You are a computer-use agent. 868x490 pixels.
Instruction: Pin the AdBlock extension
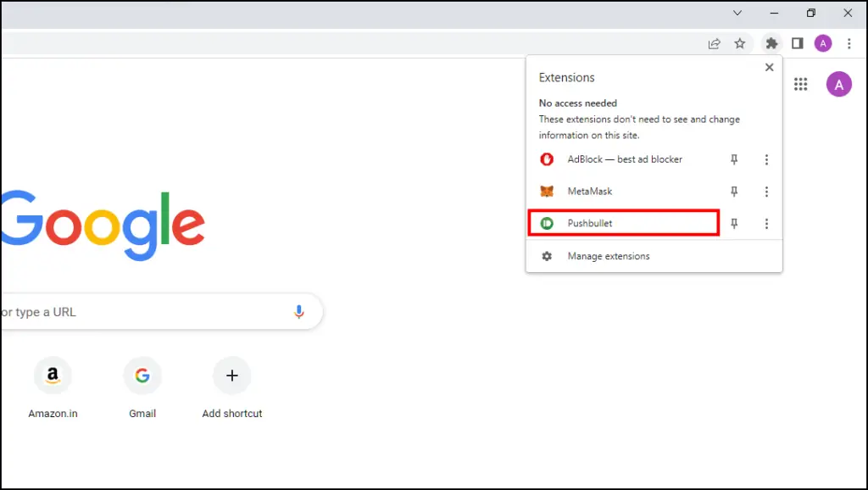pos(734,159)
